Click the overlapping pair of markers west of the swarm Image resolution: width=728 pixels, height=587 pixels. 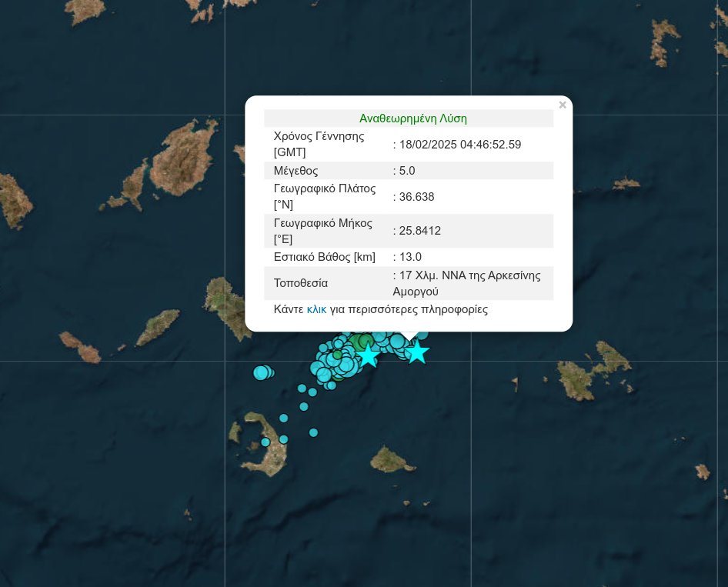[x=263, y=372]
